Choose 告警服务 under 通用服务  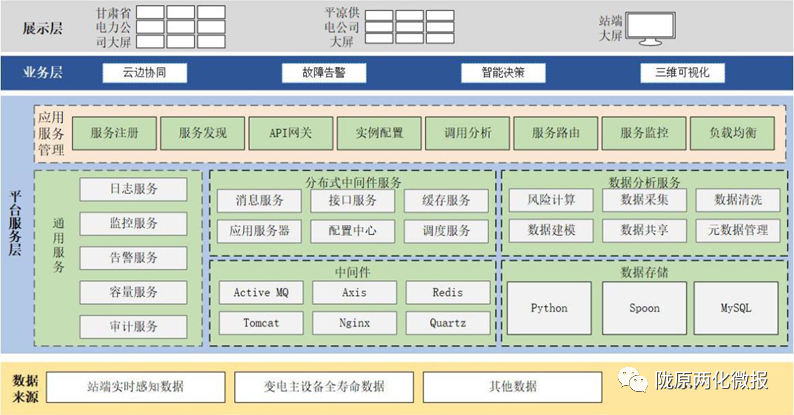coord(134,258)
